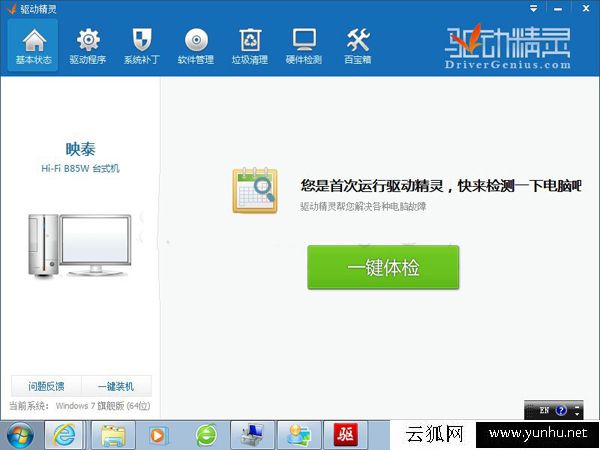Close the 驱动精灵 window
Viewport: 600px width, 450px height.
coord(586,8)
